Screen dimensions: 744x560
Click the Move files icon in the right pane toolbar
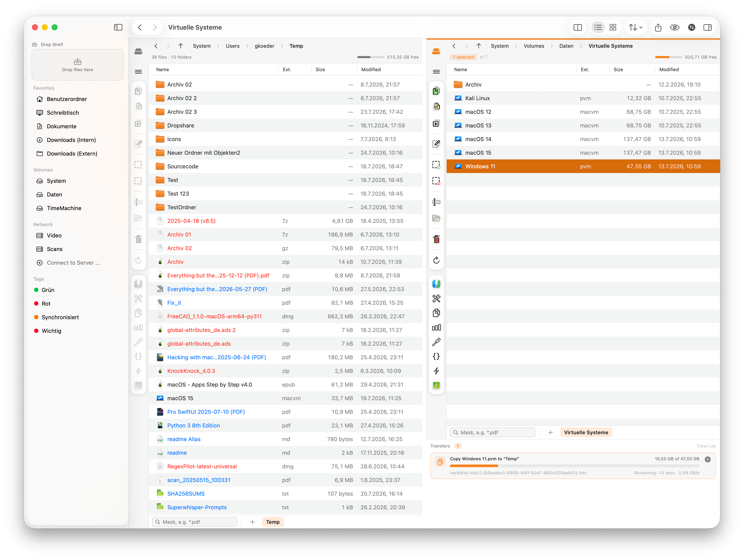436,107
